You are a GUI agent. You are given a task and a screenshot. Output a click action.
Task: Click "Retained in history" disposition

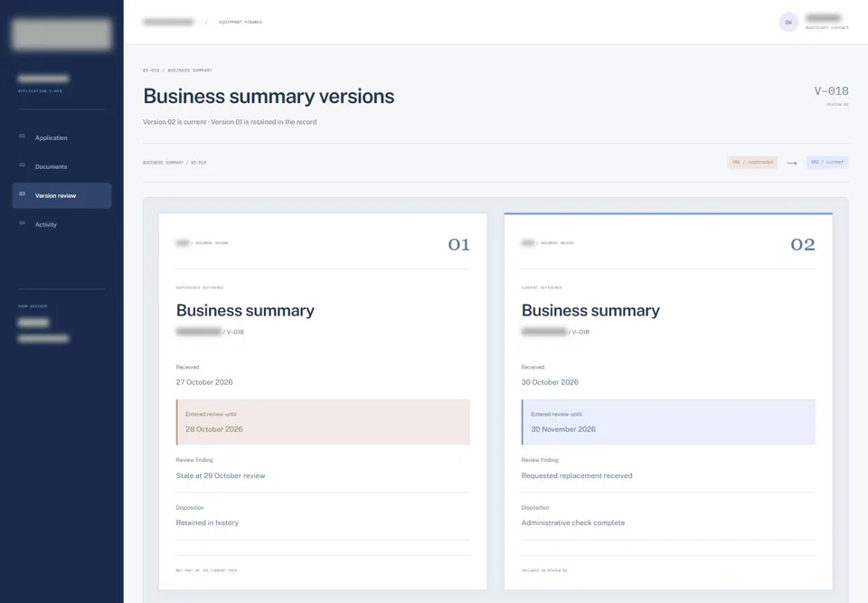click(x=207, y=523)
